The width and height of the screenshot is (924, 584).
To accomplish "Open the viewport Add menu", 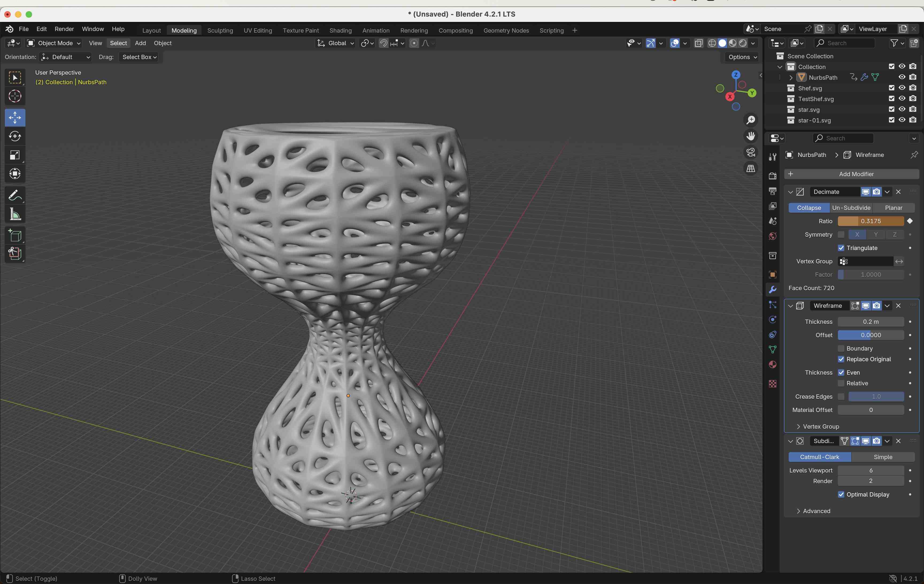I will click(x=140, y=43).
